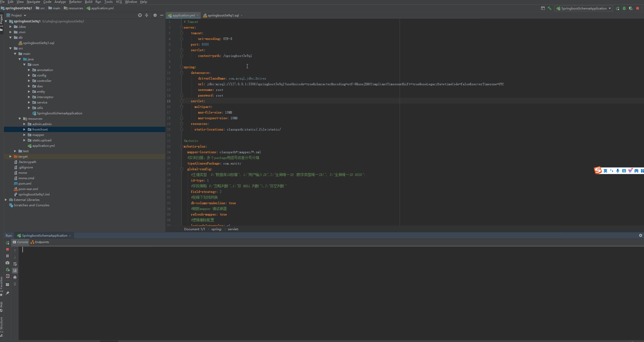644x342 pixels.
Task: Toggle soft-wrap in console
Action: coord(15,264)
